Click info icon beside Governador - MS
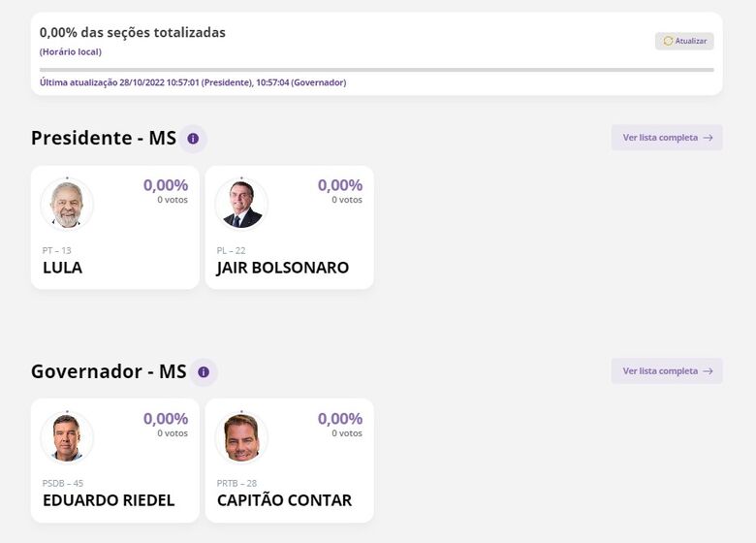The width and height of the screenshot is (756, 543). coord(203,372)
